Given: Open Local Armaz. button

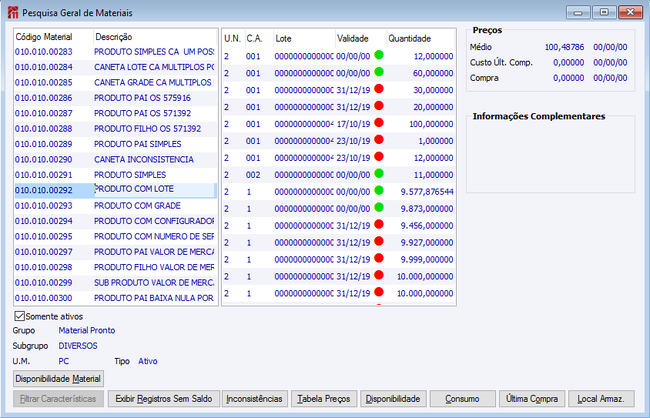Looking at the screenshot, I should [601, 399].
